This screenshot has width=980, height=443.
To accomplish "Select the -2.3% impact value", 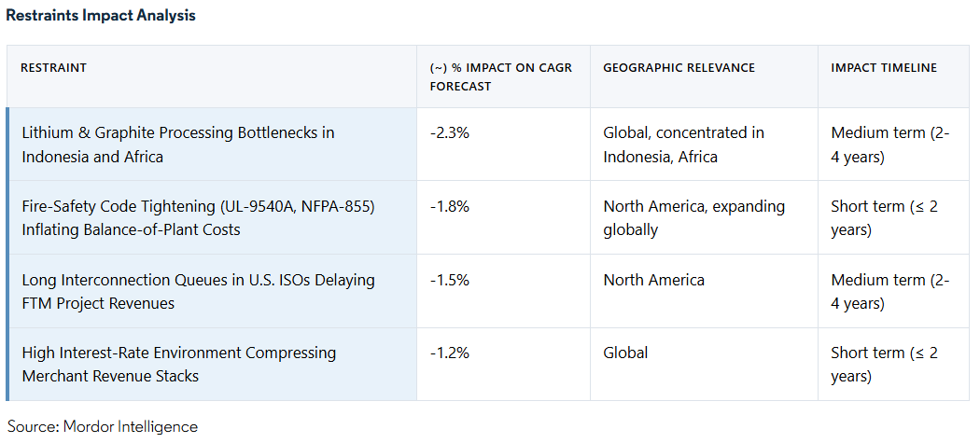I will (449, 132).
